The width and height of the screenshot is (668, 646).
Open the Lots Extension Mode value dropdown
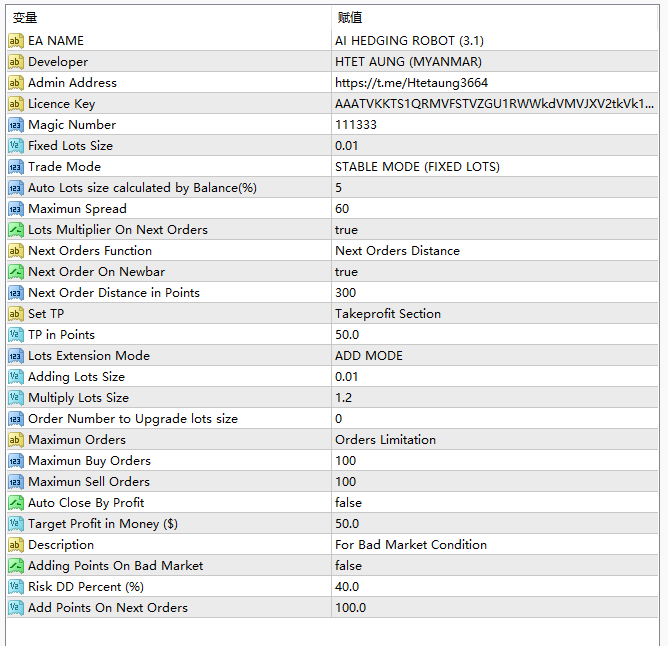tap(369, 356)
